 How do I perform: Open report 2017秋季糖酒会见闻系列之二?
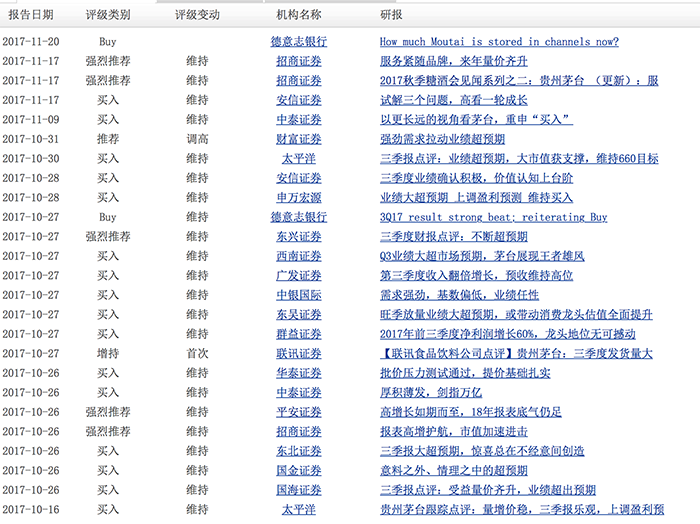519,80
